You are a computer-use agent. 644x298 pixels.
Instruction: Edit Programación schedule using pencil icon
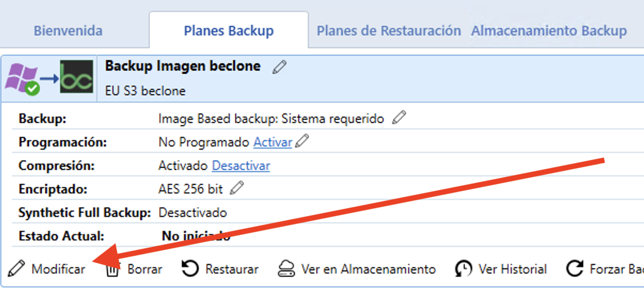pos(302,142)
